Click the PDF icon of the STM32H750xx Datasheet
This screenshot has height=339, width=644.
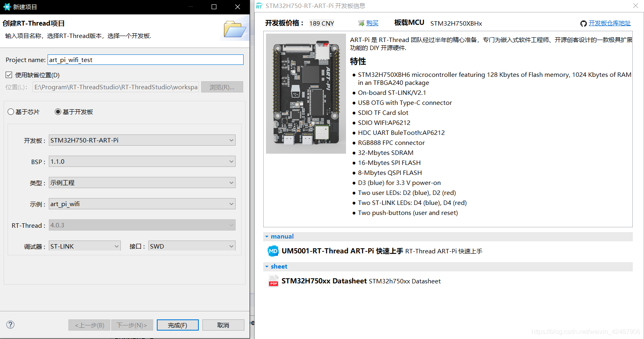[274, 281]
